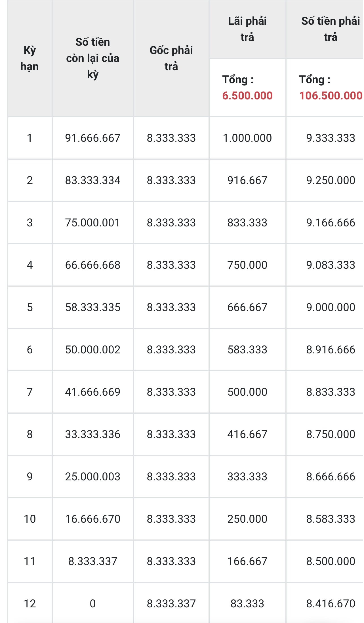Click the payment amount cell 9.000.000
Viewport: 364px width, 623px height.
point(330,307)
